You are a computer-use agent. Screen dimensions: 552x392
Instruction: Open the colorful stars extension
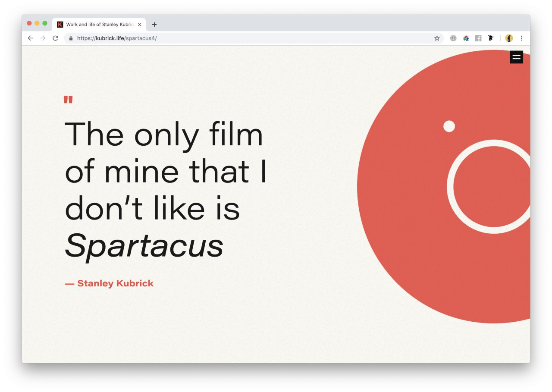click(x=466, y=38)
